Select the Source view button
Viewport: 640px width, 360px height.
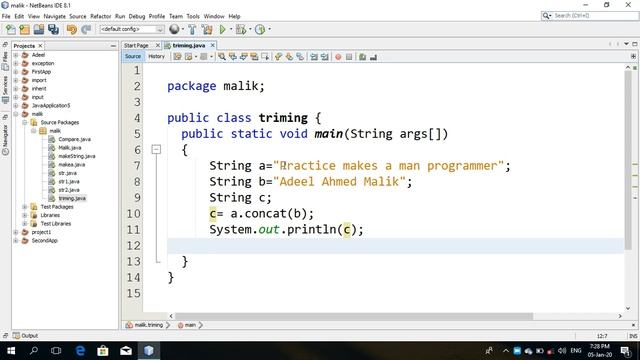133,56
